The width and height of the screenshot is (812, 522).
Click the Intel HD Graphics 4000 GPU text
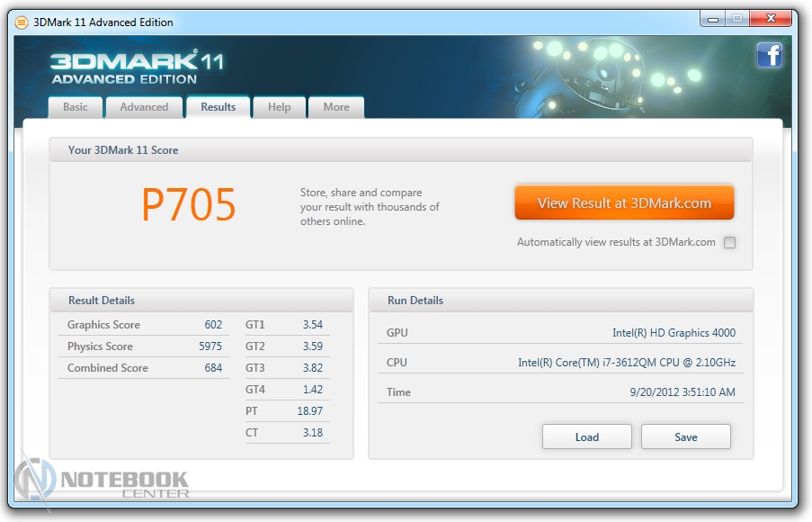[x=674, y=333]
